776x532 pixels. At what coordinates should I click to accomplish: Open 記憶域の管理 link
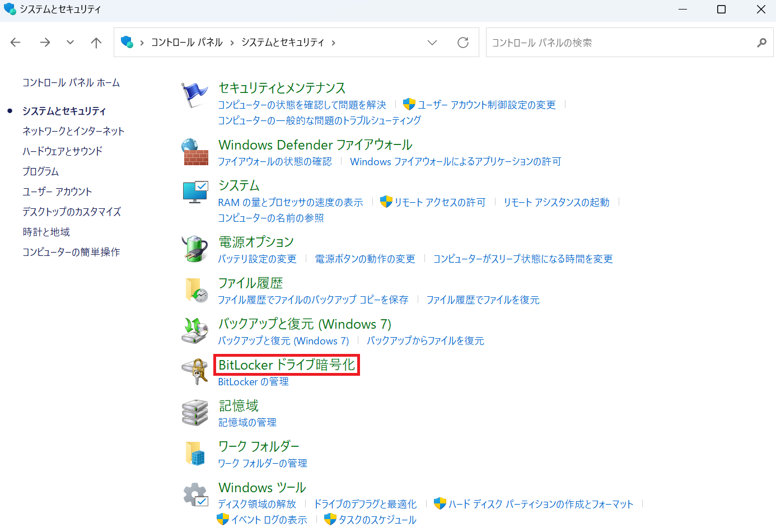247,422
